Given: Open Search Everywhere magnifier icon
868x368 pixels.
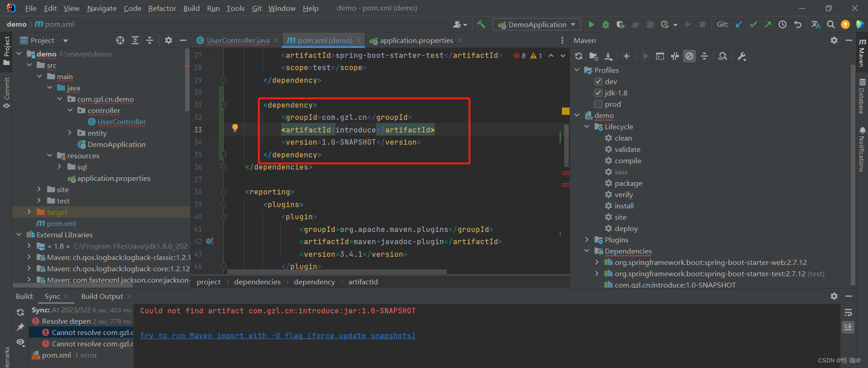Looking at the screenshot, I should click(830, 24).
